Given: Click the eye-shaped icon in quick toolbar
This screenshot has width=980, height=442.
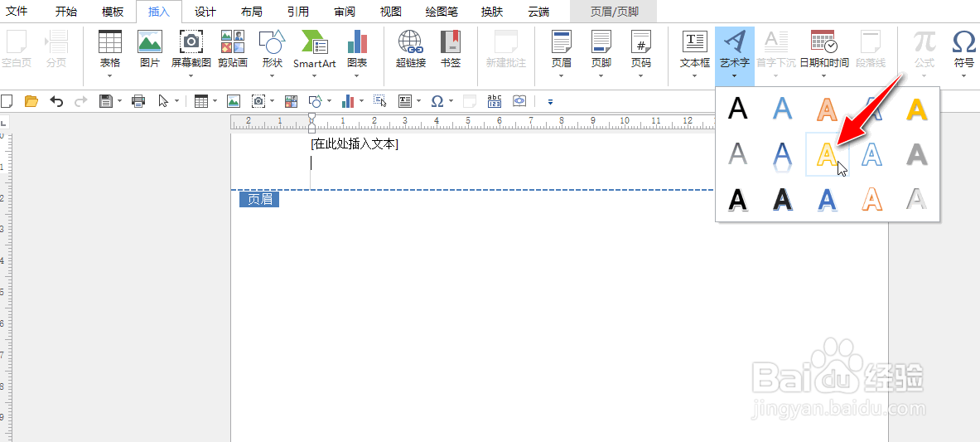Looking at the screenshot, I should point(519,101).
